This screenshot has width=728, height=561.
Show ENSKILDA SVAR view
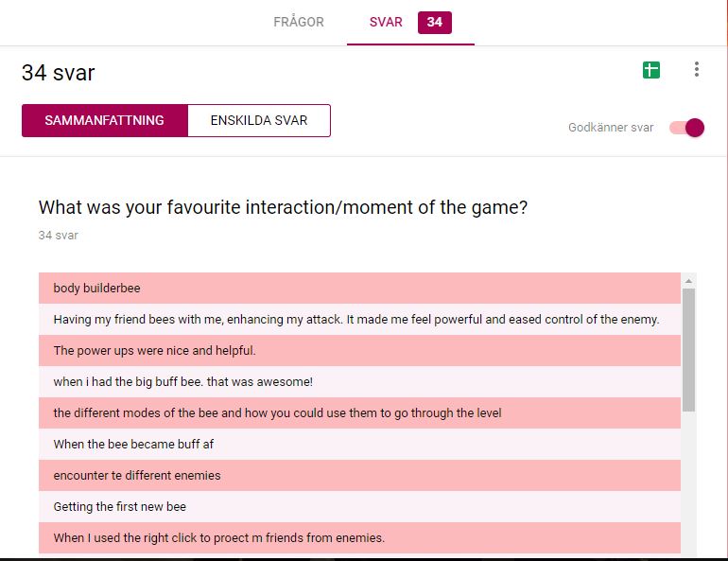(x=258, y=121)
